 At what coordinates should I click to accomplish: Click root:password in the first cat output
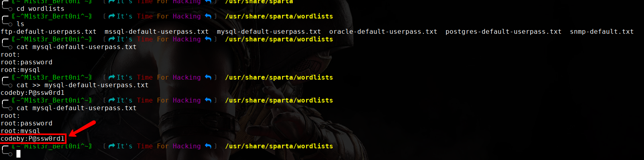tap(26, 62)
